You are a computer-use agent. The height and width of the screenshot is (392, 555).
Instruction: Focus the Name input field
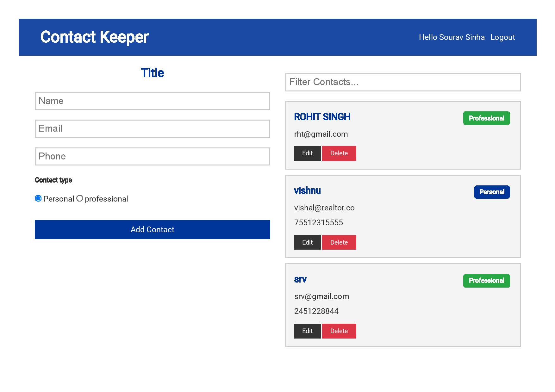tap(153, 101)
